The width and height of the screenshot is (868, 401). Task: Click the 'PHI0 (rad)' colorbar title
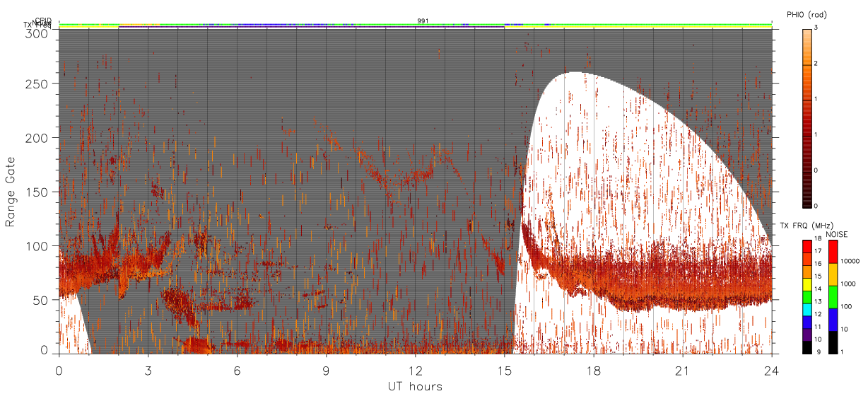click(x=807, y=15)
